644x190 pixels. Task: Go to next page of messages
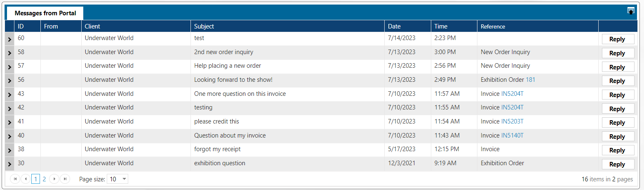point(54,179)
